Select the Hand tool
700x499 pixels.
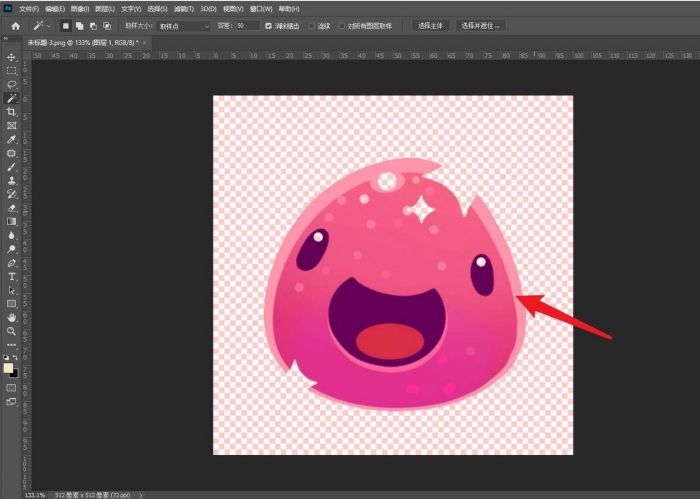point(11,316)
